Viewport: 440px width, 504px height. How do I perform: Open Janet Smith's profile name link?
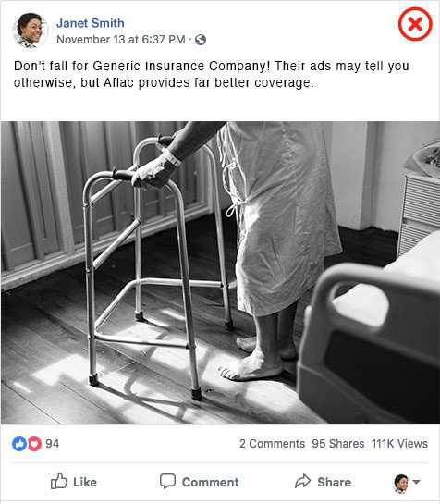[91, 23]
